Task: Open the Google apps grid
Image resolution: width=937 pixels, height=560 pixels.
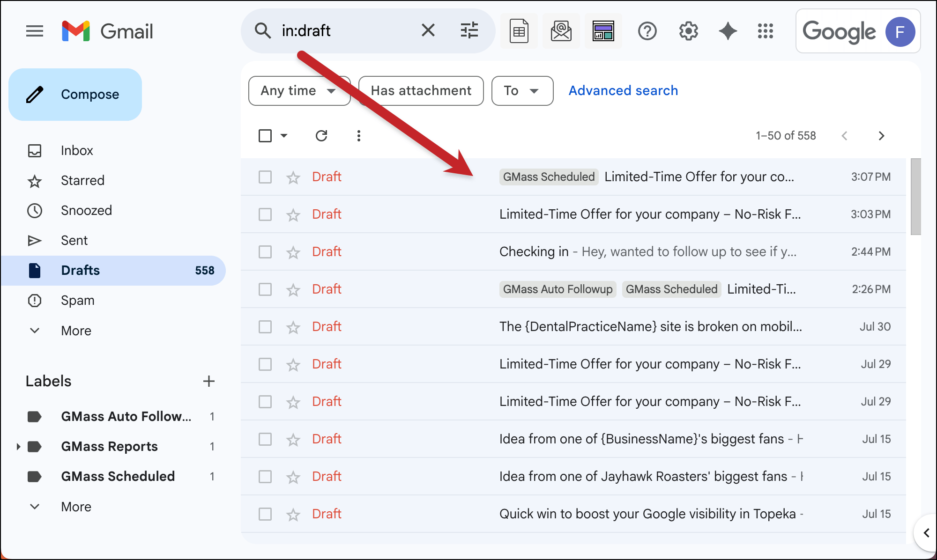Action: coord(766,31)
